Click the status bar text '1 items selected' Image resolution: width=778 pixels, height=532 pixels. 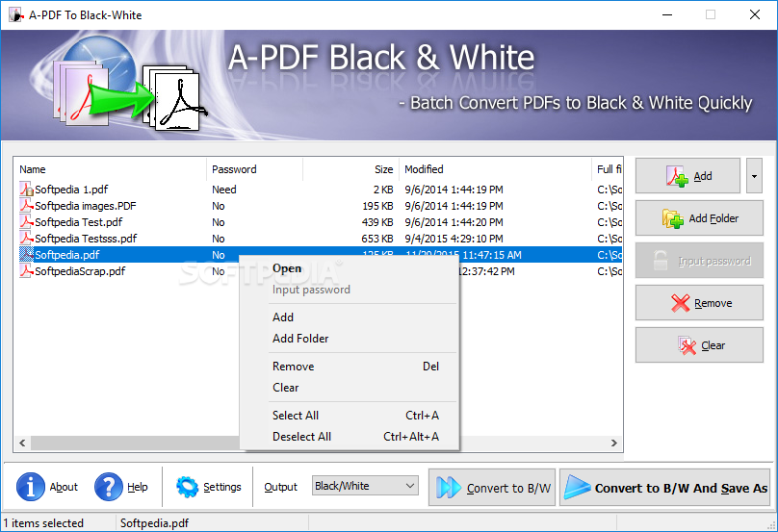(43, 523)
